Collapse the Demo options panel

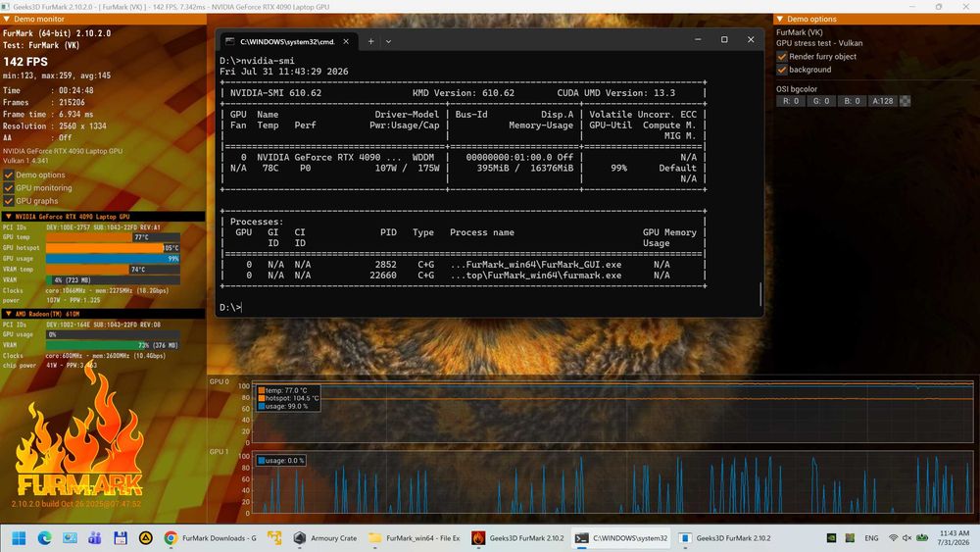780,20
